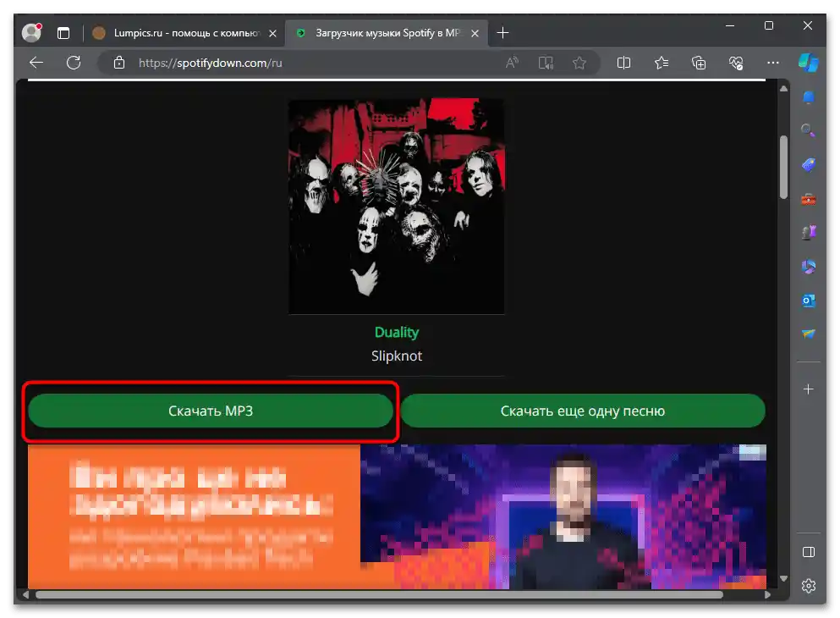Open the Favorites list
This screenshot has height=618, width=840.
tap(662, 63)
